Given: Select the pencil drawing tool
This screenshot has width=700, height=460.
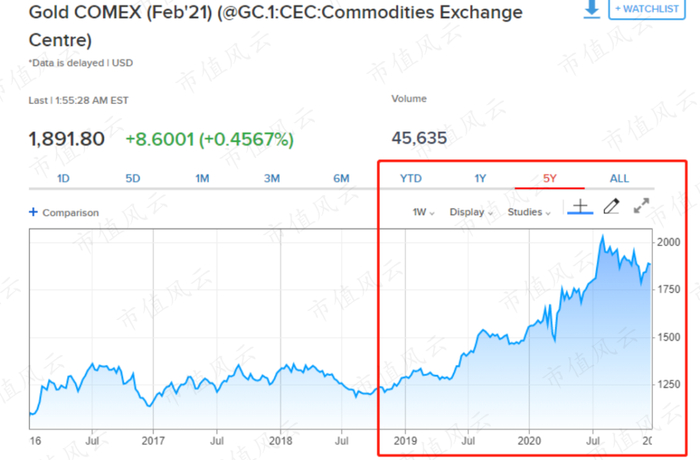Looking at the screenshot, I should 611,207.
